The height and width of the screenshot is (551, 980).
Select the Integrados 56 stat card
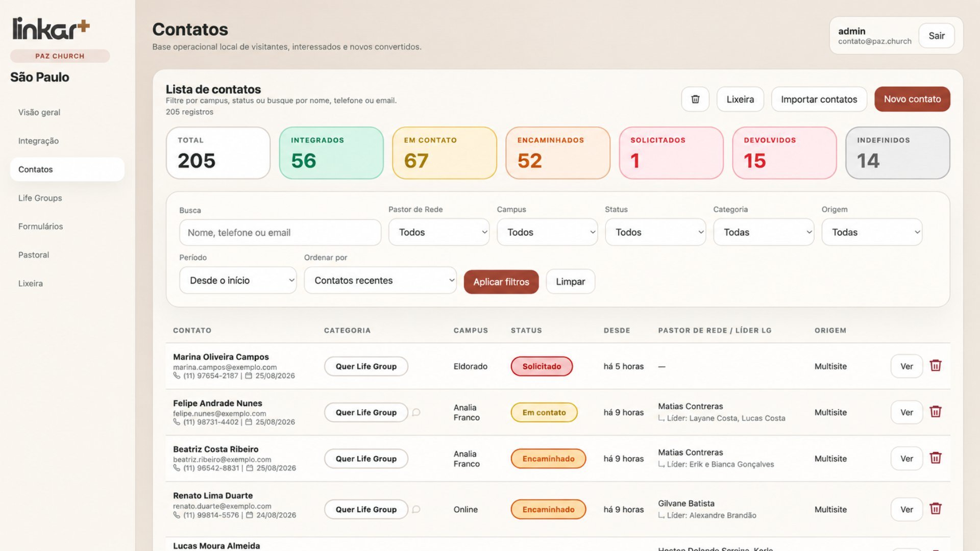pos(331,153)
